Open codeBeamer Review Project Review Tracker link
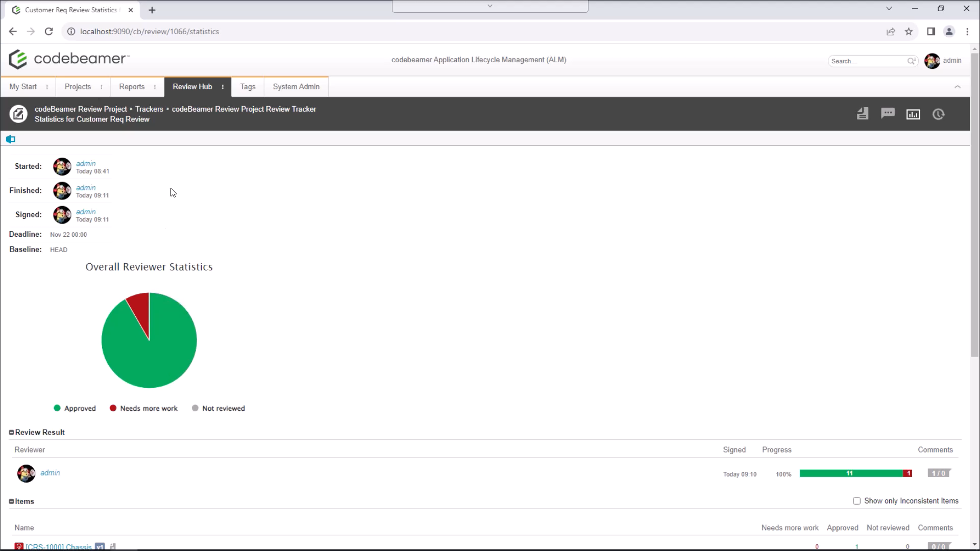The height and width of the screenshot is (551, 980). (244, 109)
